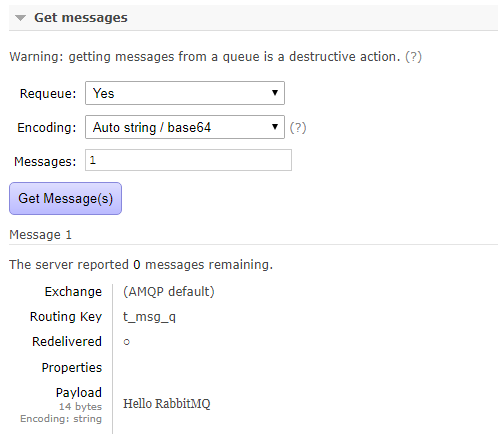Select the Hello RabbitMQ payload text

click(x=167, y=404)
